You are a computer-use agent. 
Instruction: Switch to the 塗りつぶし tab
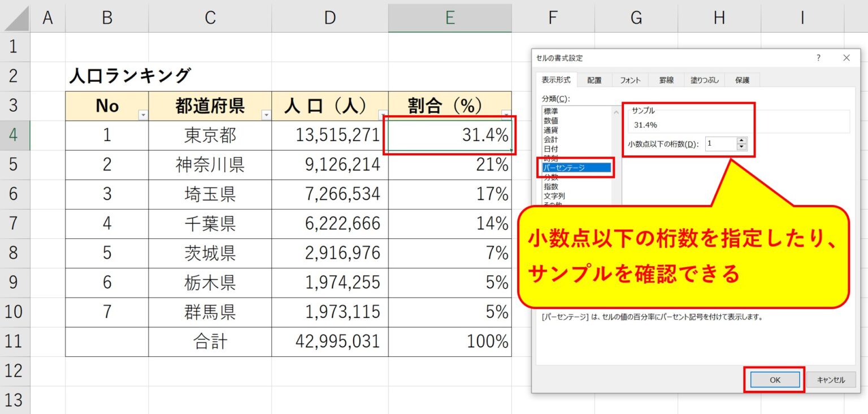point(704,80)
